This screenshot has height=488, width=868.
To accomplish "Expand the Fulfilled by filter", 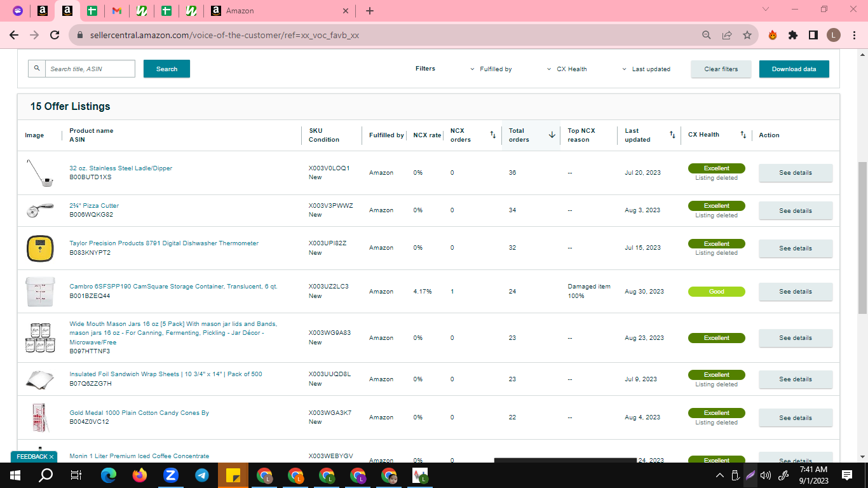I will (491, 69).
